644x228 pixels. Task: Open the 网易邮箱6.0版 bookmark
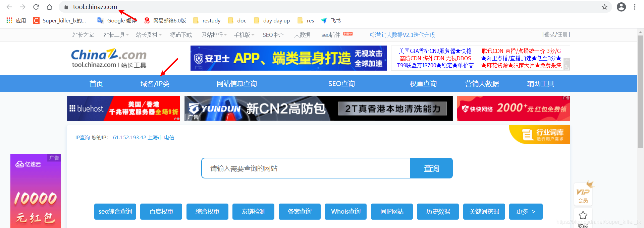(x=165, y=20)
